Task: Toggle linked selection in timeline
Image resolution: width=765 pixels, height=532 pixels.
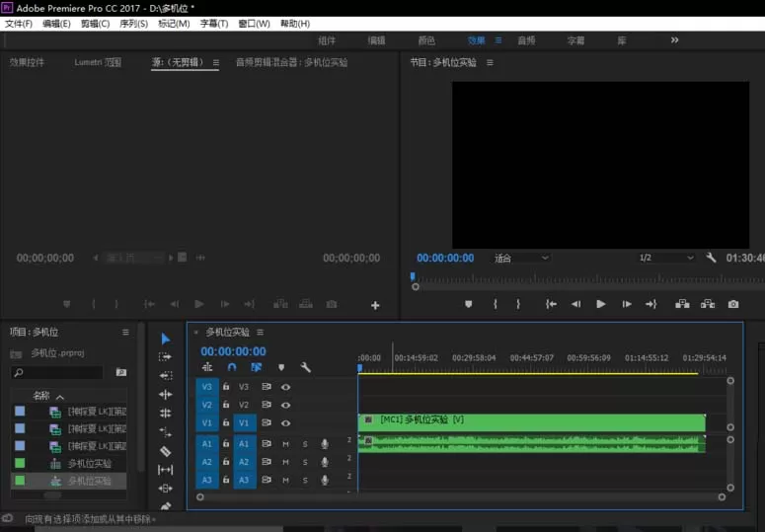Action: pyautogui.click(x=256, y=367)
